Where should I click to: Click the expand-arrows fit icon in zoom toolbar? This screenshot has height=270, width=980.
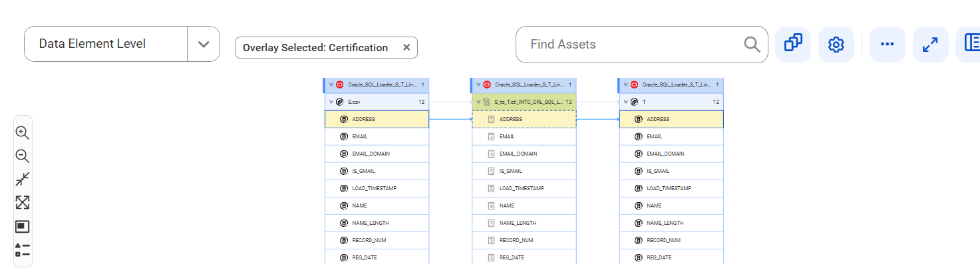[x=22, y=203]
